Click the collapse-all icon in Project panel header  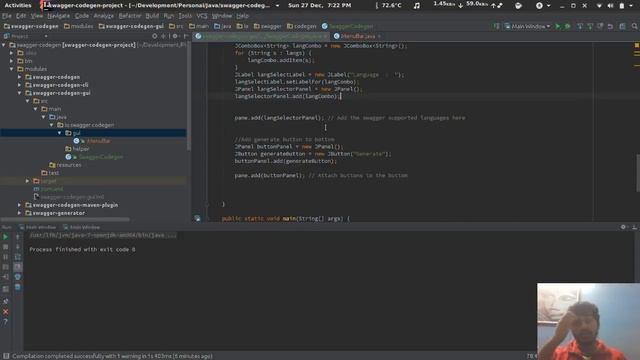pyautogui.click(x=164, y=36)
